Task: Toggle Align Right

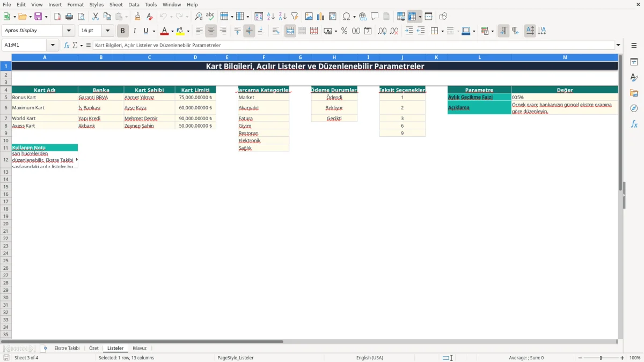Action: [x=223, y=31]
